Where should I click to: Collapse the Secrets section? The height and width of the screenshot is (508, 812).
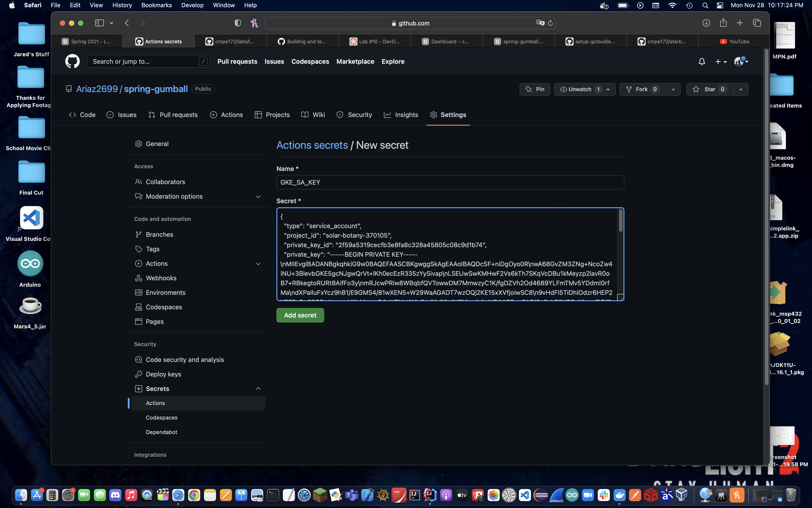tap(258, 389)
